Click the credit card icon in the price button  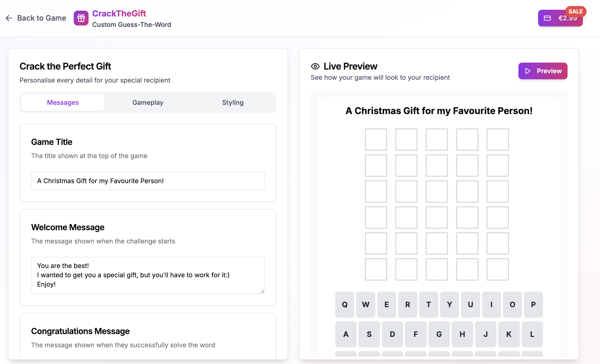tap(547, 18)
